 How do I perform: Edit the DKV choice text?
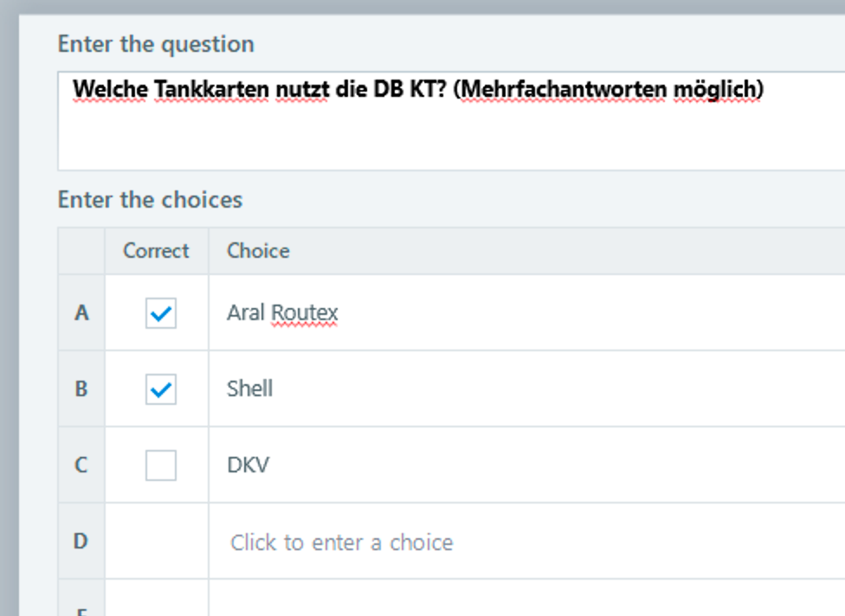click(x=248, y=465)
